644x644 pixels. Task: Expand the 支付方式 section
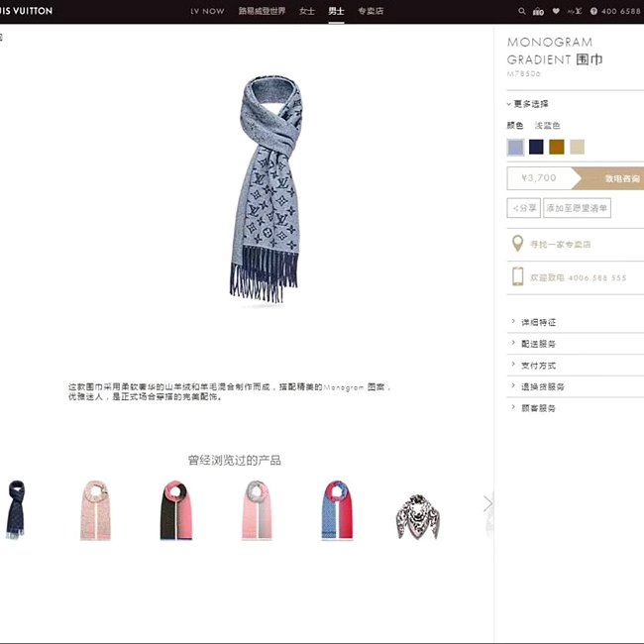point(534,366)
